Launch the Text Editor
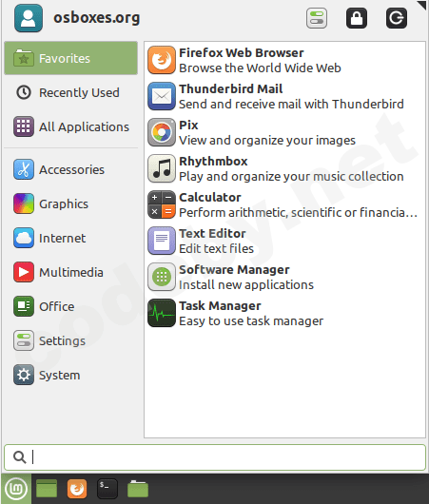 [x=284, y=241]
